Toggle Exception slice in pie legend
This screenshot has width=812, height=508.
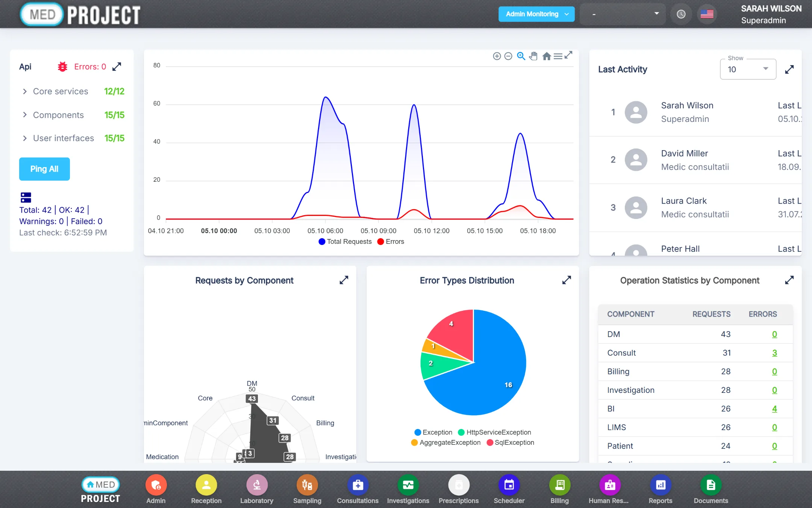(433, 432)
